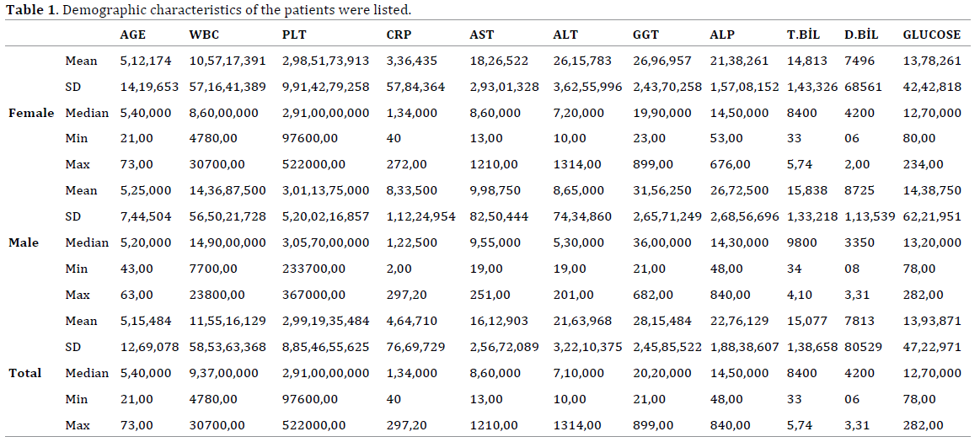Select the Male row group label
This screenshot has width=980, height=442.
[24, 242]
